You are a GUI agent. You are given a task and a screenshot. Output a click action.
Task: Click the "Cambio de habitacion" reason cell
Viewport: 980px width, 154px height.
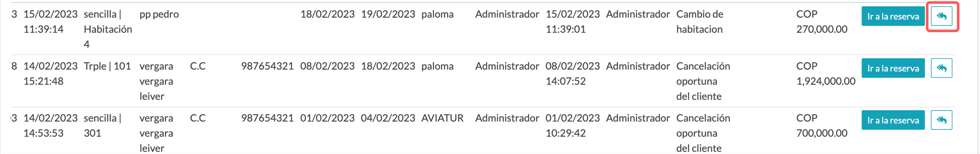click(x=700, y=22)
